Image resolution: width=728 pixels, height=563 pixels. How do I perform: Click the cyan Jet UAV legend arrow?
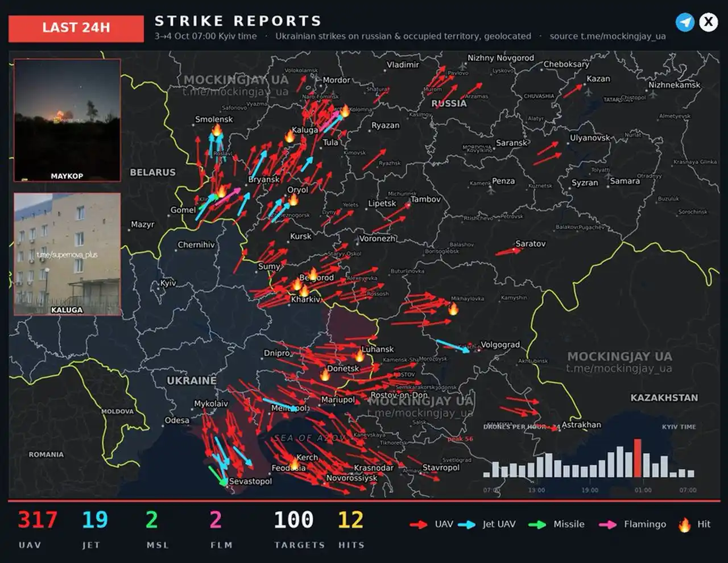pos(467,524)
